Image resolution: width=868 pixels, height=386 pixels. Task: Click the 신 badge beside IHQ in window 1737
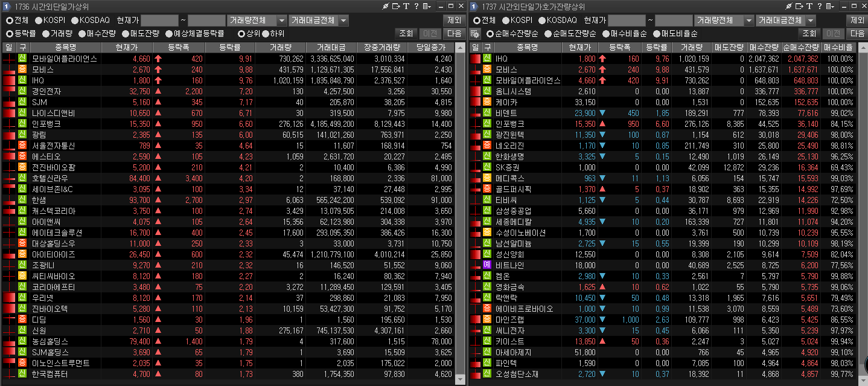488,59
